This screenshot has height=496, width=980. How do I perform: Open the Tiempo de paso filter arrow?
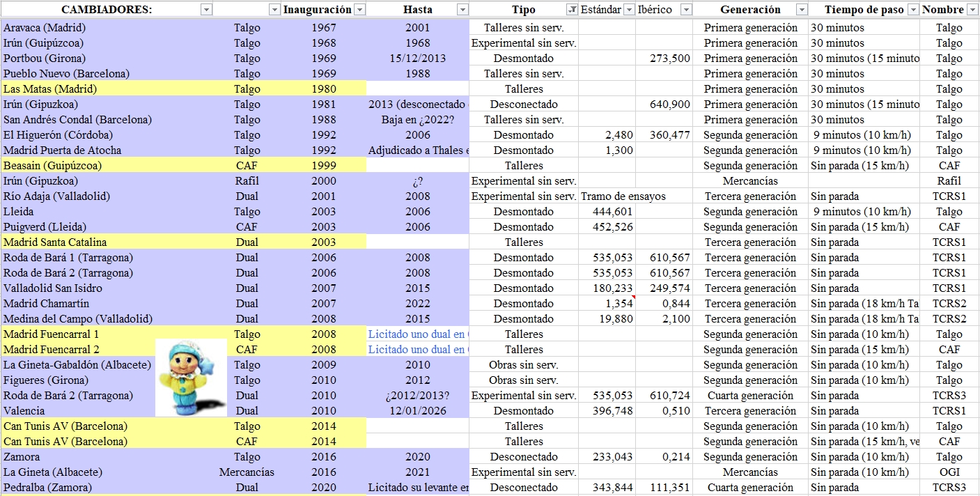(912, 10)
